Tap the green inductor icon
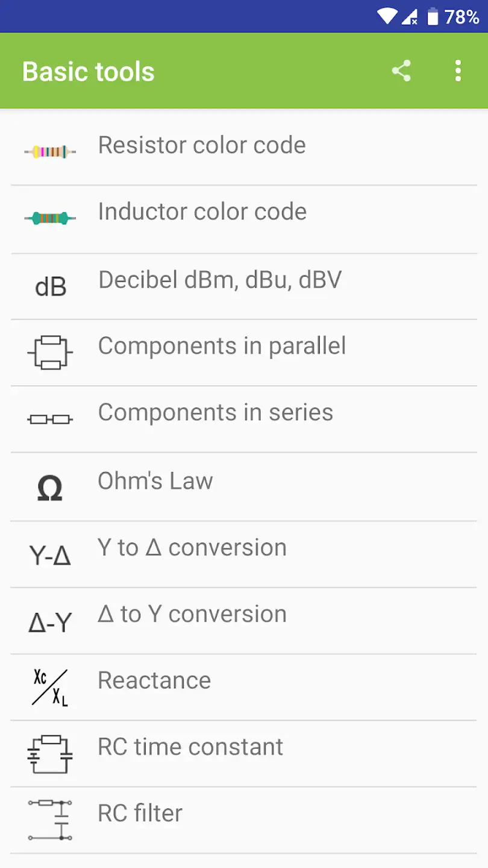Screen dimensions: 488x868 50,218
